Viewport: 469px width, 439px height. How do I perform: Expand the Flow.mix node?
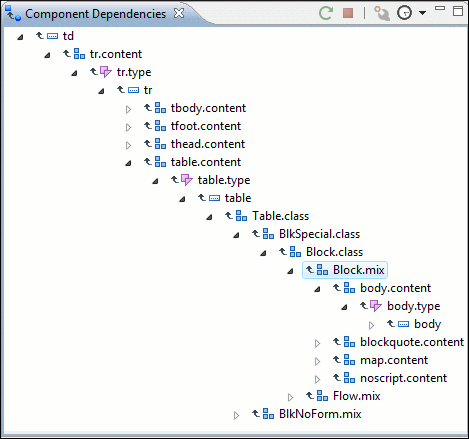pyautogui.click(x=290, y=397)
